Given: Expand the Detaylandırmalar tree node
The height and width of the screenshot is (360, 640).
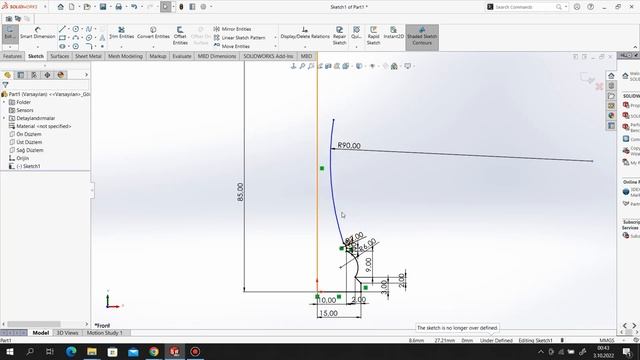Looking at the screenshot, I should pos(4,118).
